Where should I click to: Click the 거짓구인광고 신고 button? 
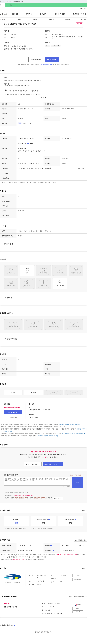click(80, 540)
